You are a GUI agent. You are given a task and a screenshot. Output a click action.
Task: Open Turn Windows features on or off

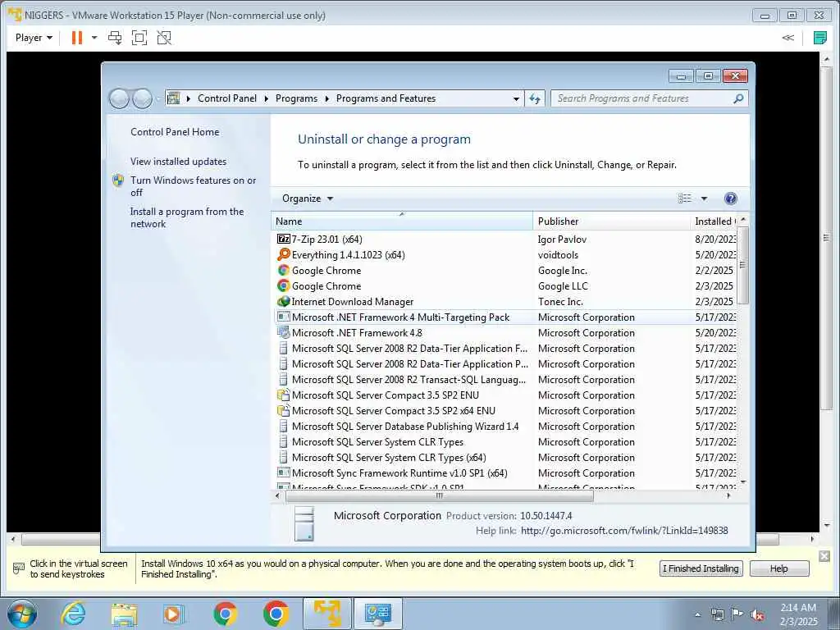tap(193, 186)
